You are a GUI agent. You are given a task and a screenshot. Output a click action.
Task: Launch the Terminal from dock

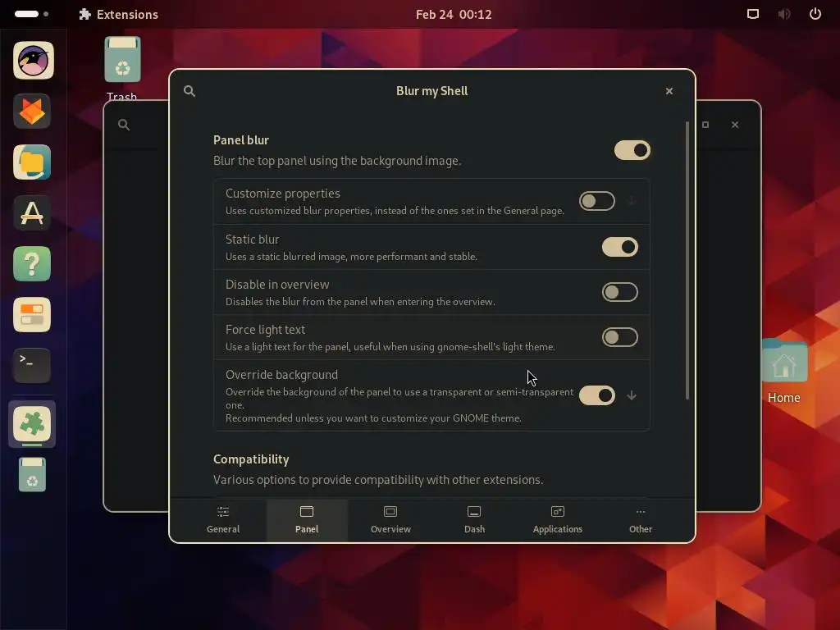32,366
